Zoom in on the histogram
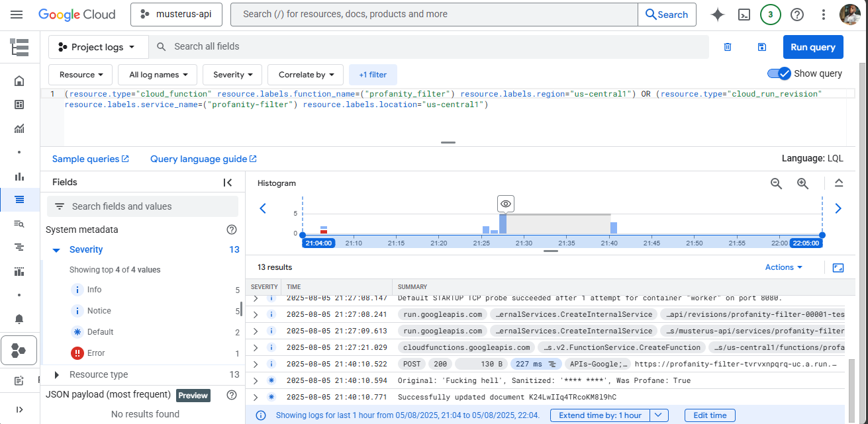Viewport: 868px width, 424px height. [802, 183]
